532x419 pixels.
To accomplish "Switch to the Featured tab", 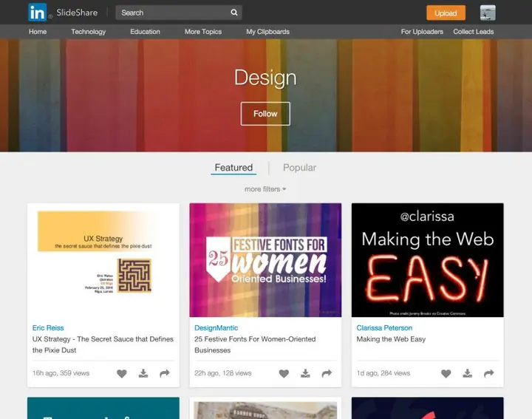I will pyautogui.click(x=233, y=168).
